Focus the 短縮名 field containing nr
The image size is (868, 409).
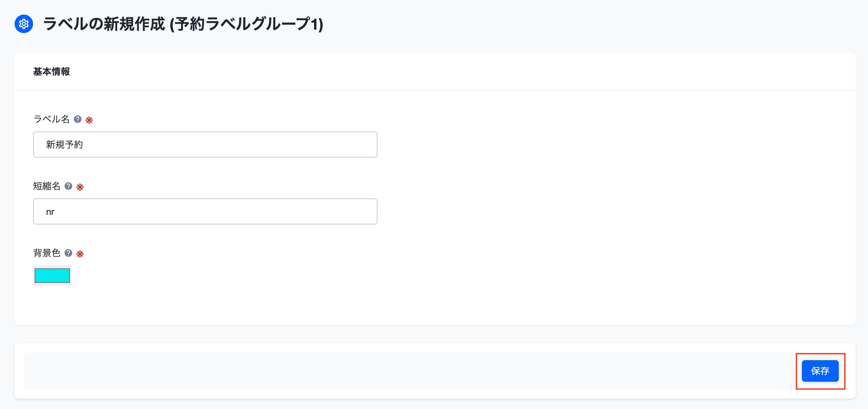click(205, 211)
